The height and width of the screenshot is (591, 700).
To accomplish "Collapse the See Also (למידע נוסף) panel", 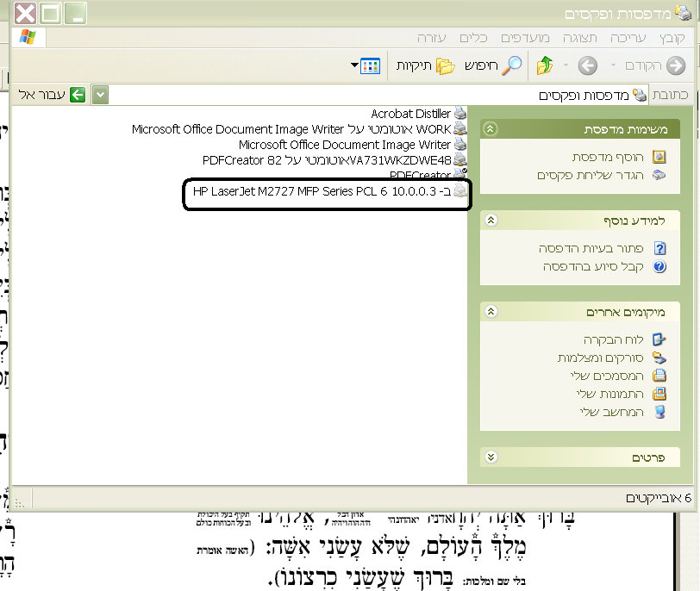I will pos(491,220).
